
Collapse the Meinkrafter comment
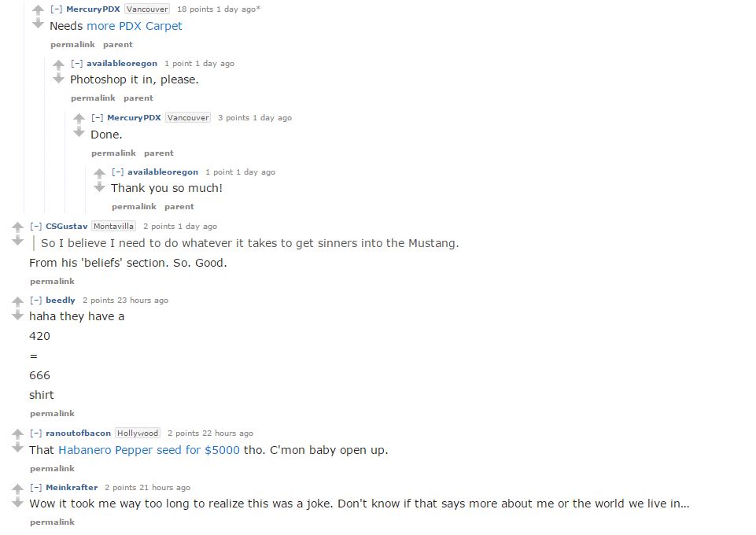tap(35, 487)
